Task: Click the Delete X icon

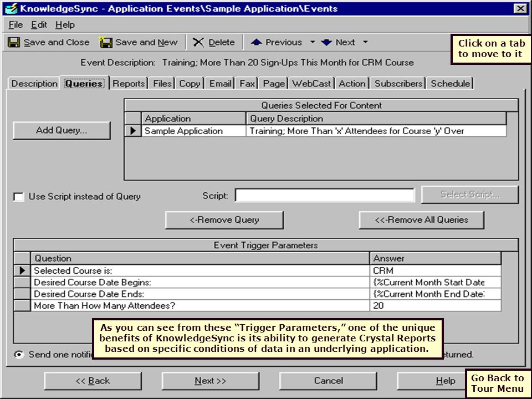Action: click(198, 43)
